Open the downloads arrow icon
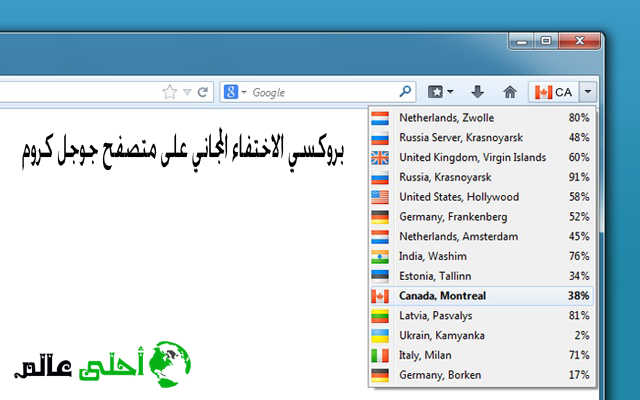640x400 pixels. (477, 92)
